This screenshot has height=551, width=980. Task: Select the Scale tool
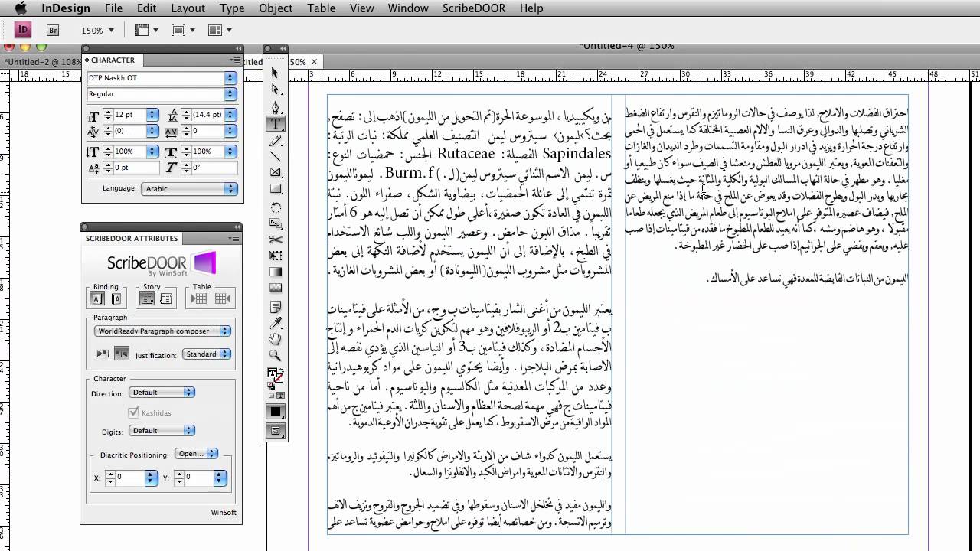[276, 223]
